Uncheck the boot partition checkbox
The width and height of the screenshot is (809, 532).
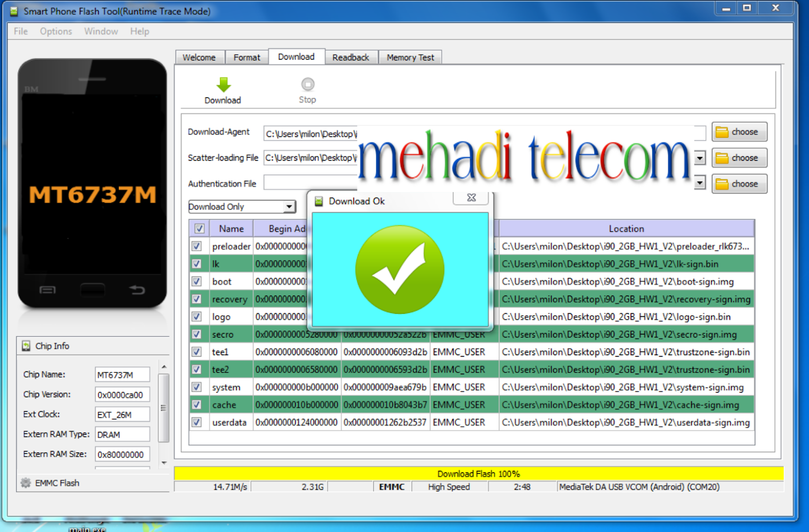pyautogui.click(x=197, y=281)
